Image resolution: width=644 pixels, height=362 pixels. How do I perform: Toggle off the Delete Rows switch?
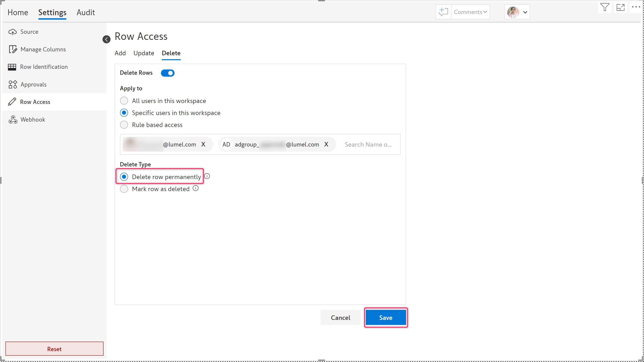click(x=167, y=73)
